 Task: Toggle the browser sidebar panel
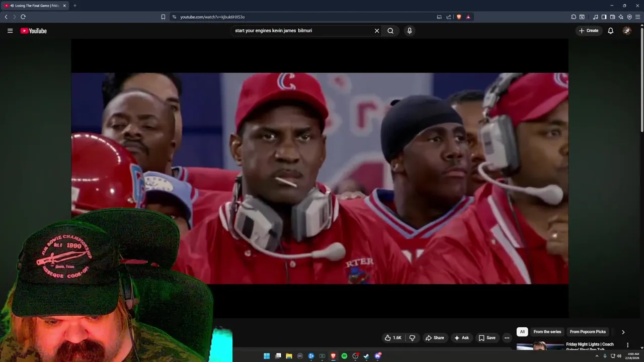pyautogui.click(x=604, y=17)
